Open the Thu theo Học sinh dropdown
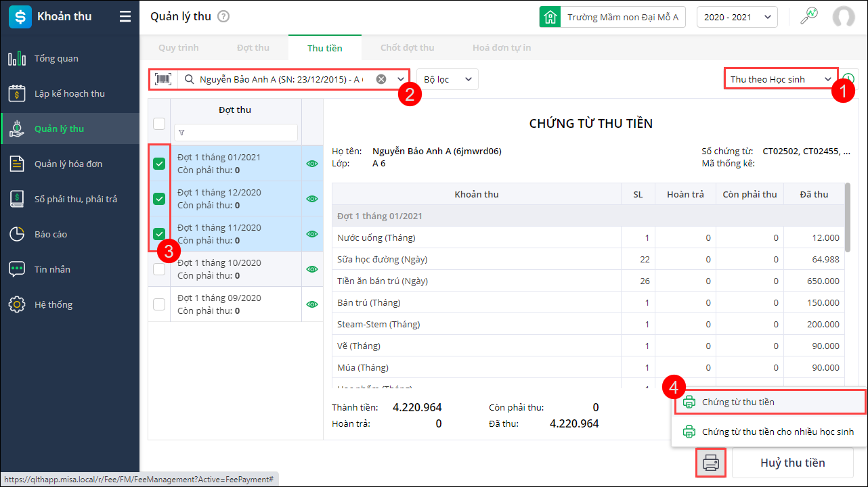This screenshot has width=868, height=487. (781, 79)
